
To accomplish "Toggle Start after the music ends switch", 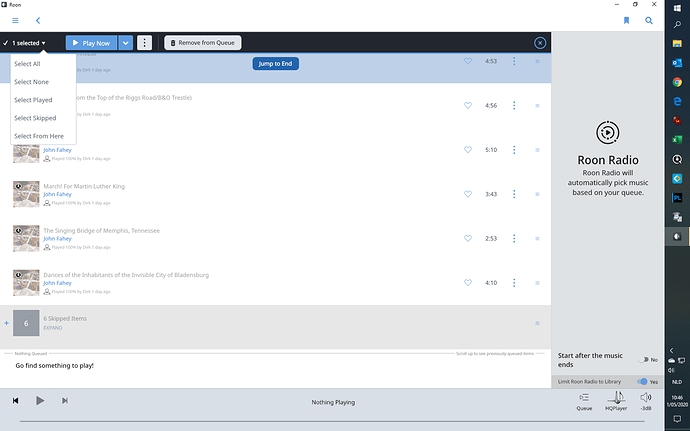I will [x=644, y=360].
